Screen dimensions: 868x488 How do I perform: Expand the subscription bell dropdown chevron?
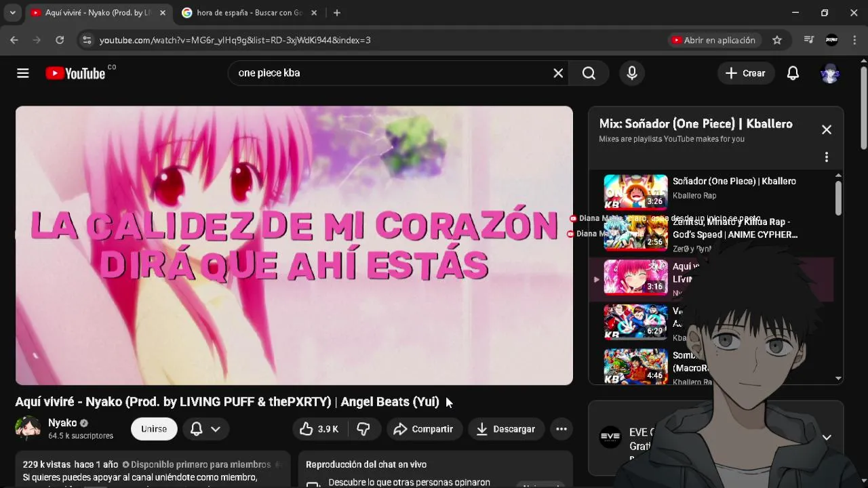[216, 429]
